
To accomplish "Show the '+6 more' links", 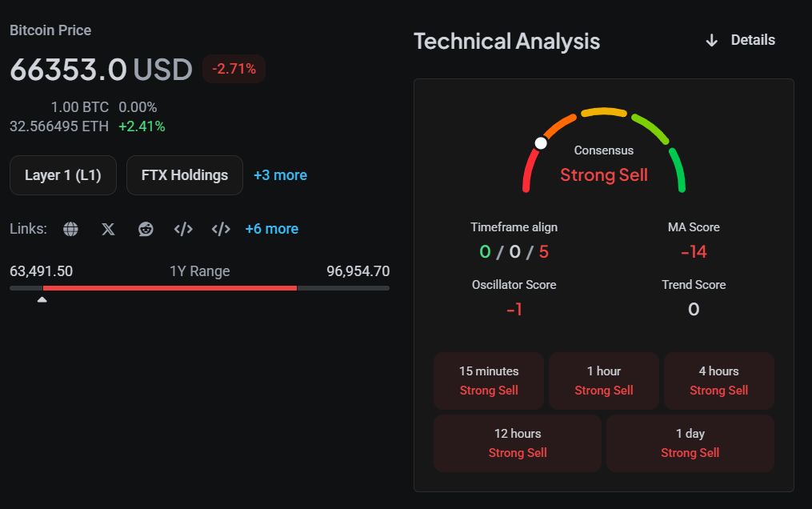I will 271,229.
